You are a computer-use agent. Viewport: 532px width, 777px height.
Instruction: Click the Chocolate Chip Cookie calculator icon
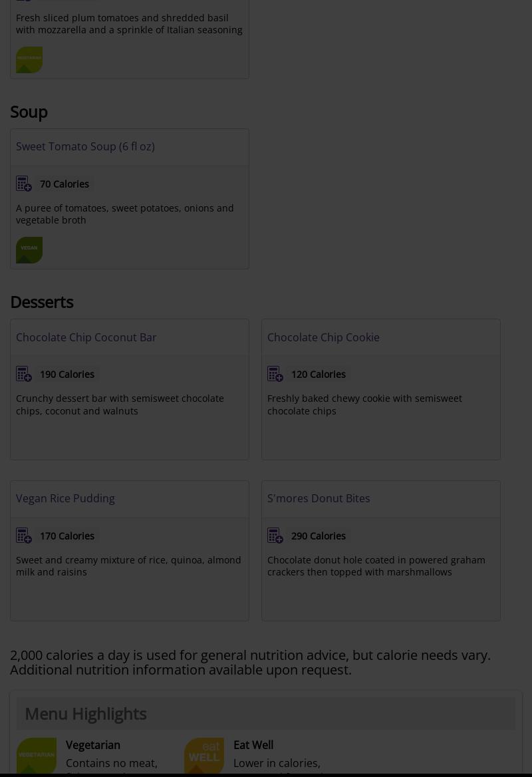(x=275, y=375)
